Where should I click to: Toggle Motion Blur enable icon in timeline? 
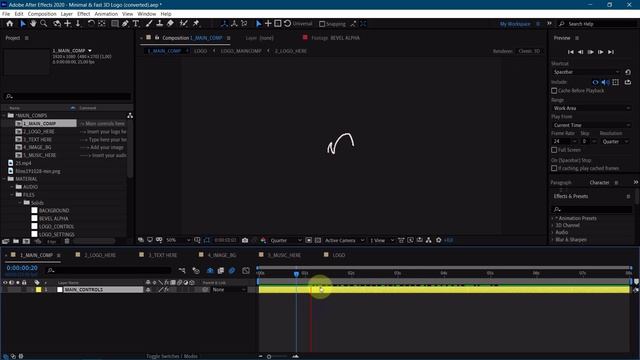[x=232, y=270]
